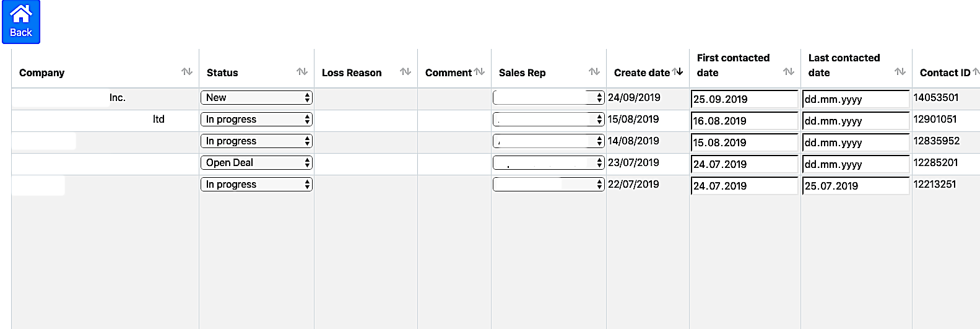The height and width of the screenshot is (329, 980).
Task: Sort by First contacted date icon
Action: 789,72
